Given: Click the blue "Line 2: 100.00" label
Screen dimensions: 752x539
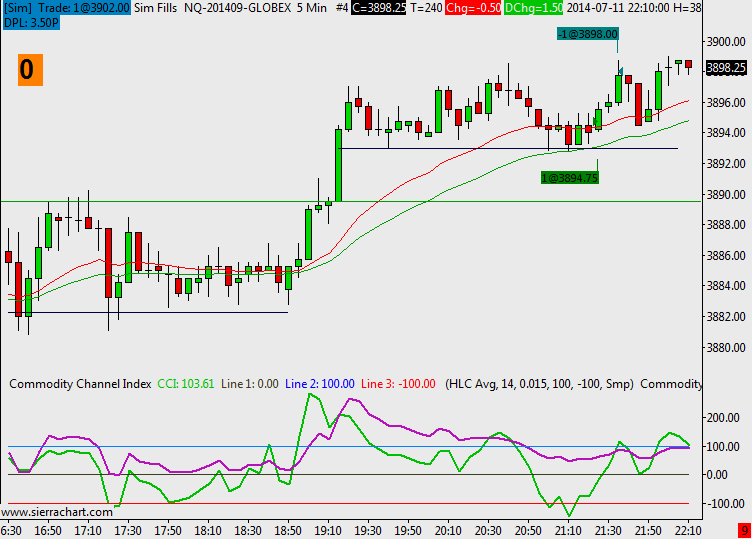Looking at the screenshot, I should [320, 384].
